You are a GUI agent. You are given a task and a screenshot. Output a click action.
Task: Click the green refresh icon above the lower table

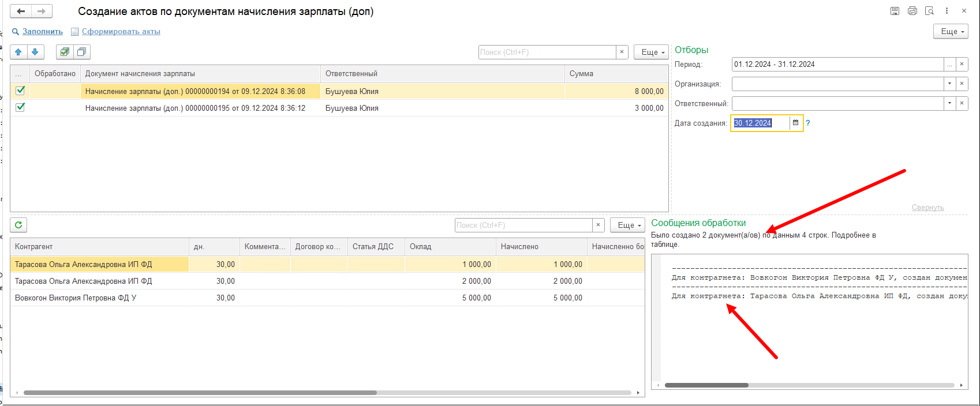click(x=18, y=225)
